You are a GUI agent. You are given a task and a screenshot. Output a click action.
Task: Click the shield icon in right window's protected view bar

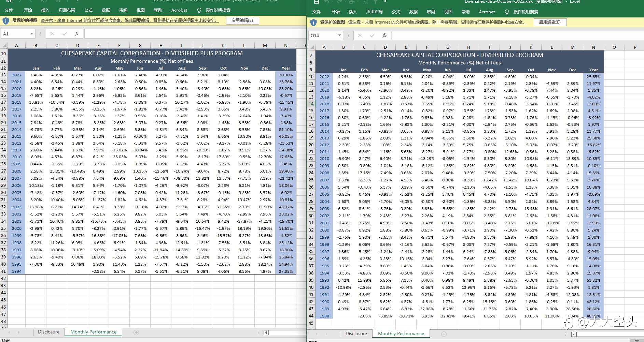pos(313,23)
